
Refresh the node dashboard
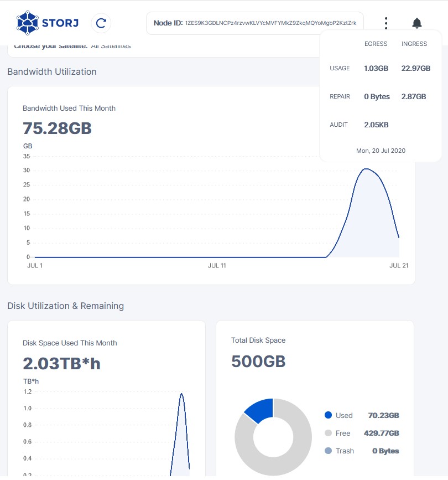click(x=101, y=23)
